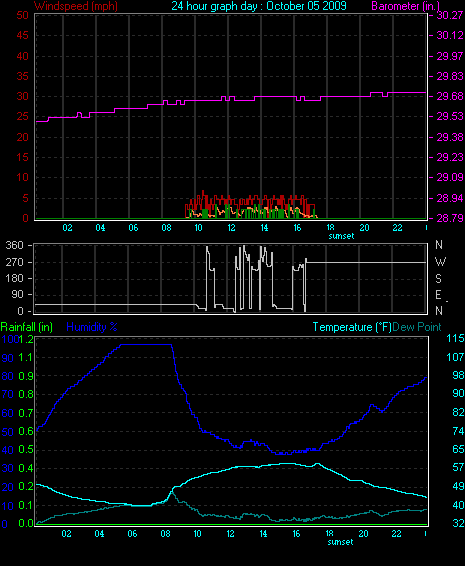
Task: Click the 100 humidity scale value
Action: click(9, 339)
